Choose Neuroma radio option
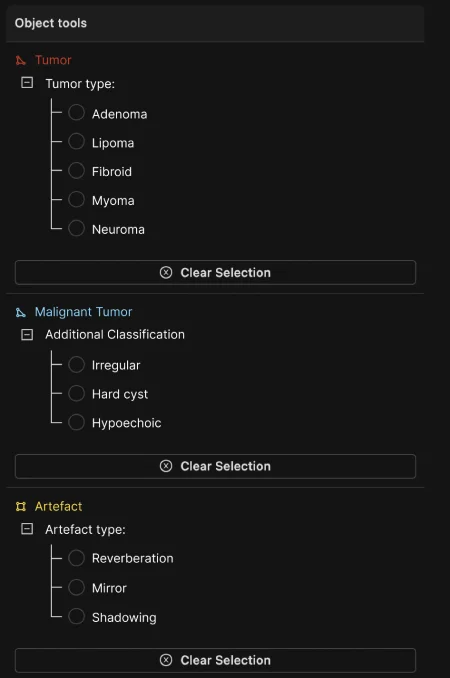This screenshot has width=450, height=678. click(77, 228)
